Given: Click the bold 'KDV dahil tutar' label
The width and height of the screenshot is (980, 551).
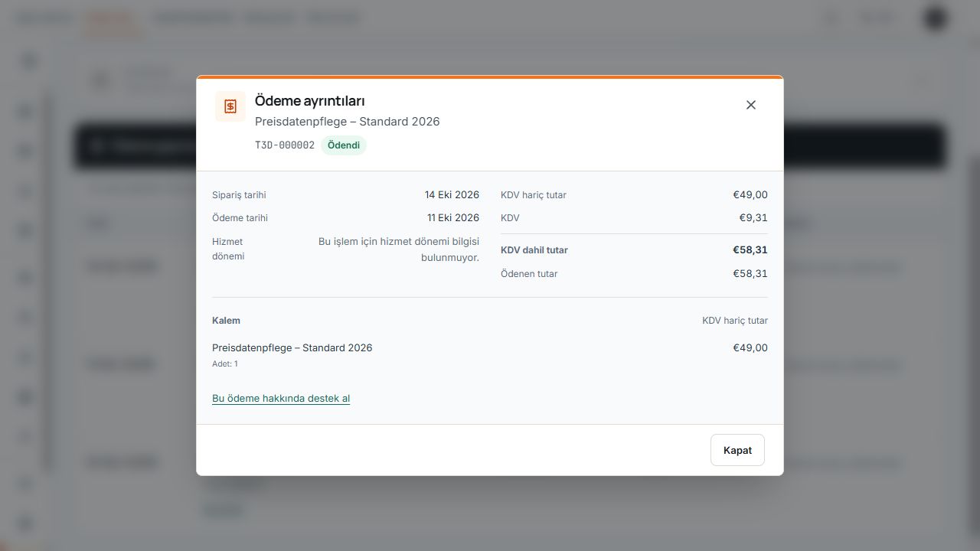Looking at the screenshot, I should click(x=534, y=250).
